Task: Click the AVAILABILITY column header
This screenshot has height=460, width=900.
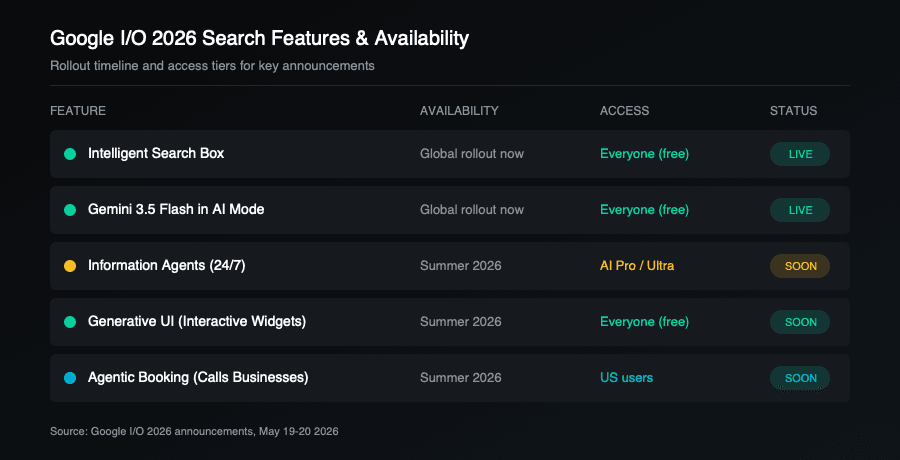Action: pyautogui.click(x=459, y=111)
